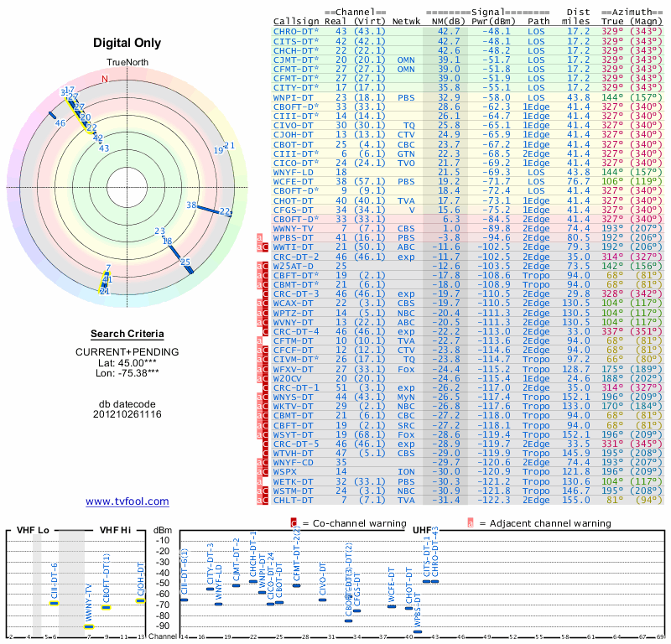This screenshot has height=644, width=671.
Task: Click the adjacent-channel badge beside CFTM-DT
Action: (x=259, y=341)
